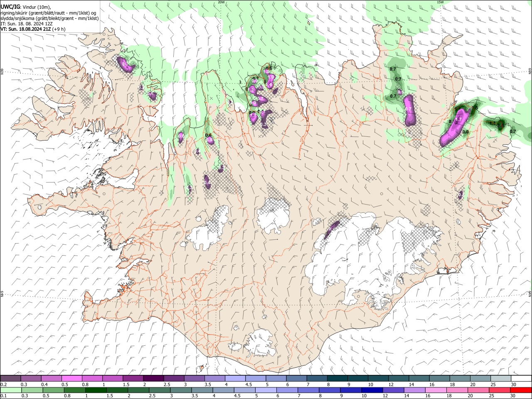Image resolution: width=532 pixels, height=399 pixels.
Task: Pick the lower legend swatch between 6 and 7
Action: pos(287,390)
